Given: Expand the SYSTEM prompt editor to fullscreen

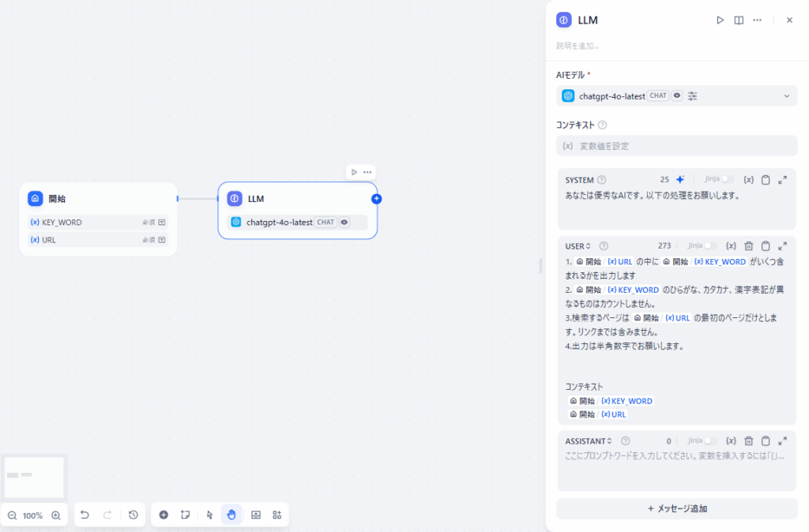Looking at the screenshot, I should click(782, 179).
